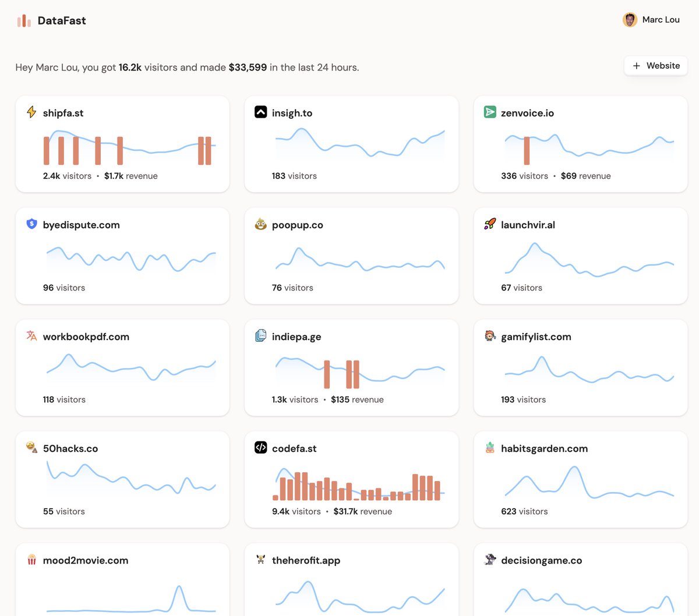Image resolution: width=699 pixels, height=616 pixels.
Task: Click the gamifylist.com character icon
Action: 490,336
